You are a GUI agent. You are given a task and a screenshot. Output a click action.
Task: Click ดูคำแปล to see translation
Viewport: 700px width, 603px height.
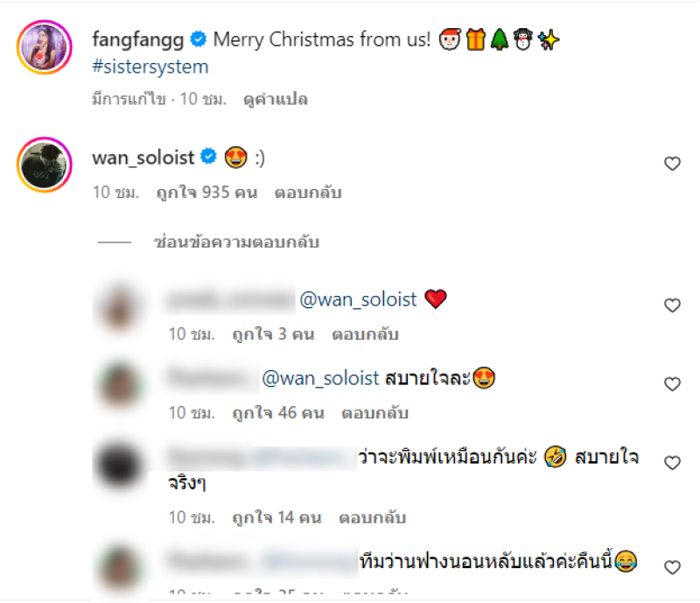coord(276,99)
